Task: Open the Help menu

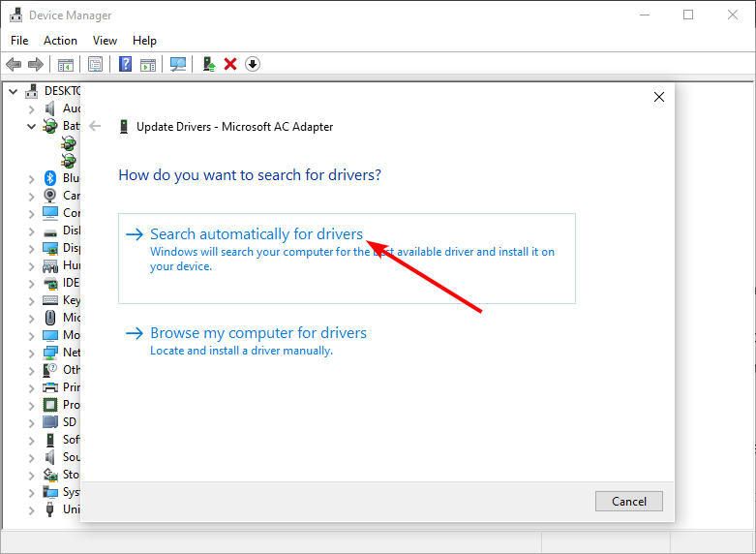Action: (144, 41)
